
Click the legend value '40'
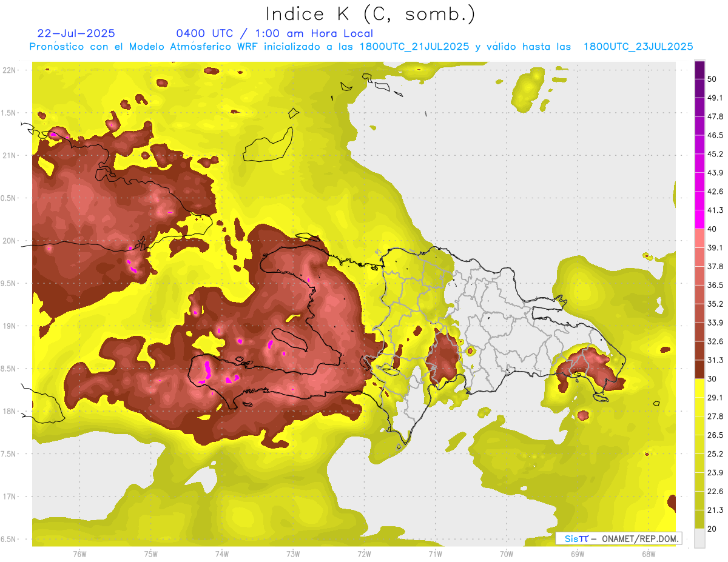coord(712,229)
